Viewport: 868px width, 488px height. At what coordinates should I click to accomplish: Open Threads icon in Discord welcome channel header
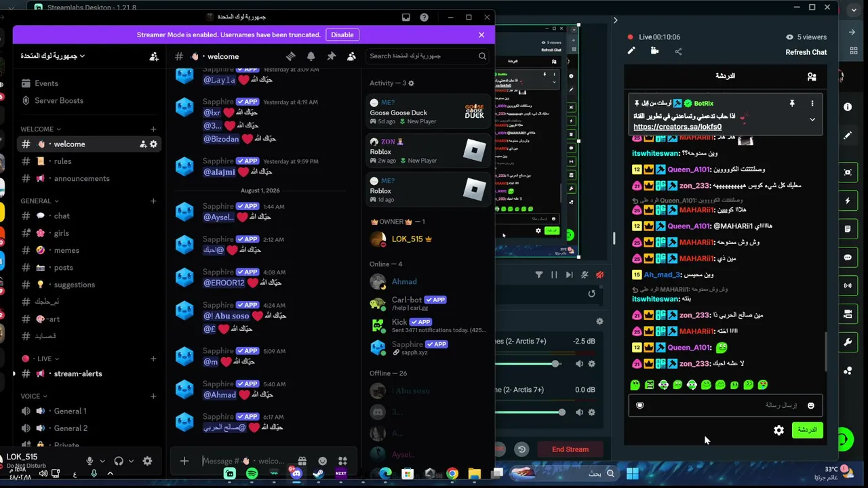point(290,56)
